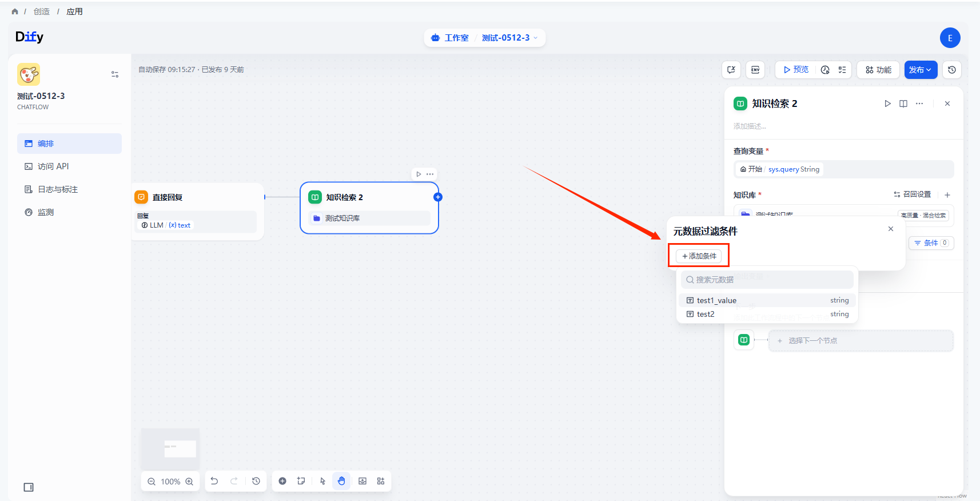Screen dimensions: 980x501
Task: Select the 知识检索 2 node on canvas
Action: tap(369, 208)
